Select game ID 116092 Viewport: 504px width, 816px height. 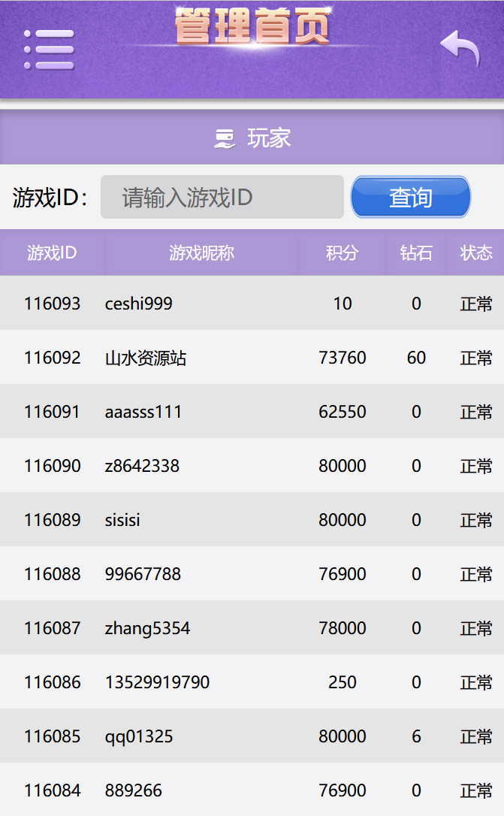click(x=53, y=358)
